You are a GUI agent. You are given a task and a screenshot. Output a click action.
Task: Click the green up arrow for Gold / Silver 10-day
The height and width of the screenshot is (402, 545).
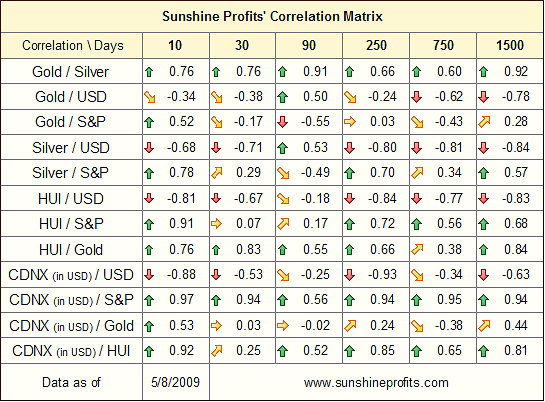[x=149, y=72]
